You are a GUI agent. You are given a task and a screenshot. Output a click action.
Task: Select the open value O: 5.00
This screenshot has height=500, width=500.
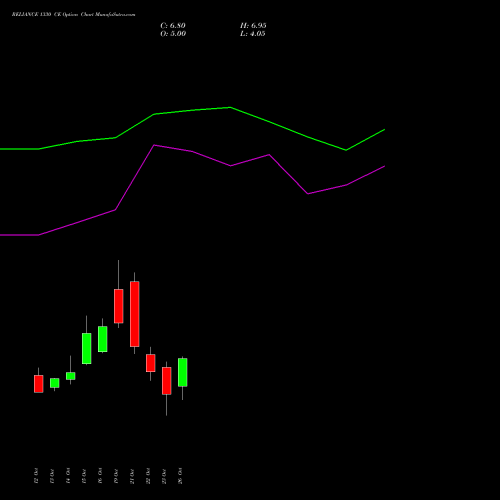pos(173,34)
